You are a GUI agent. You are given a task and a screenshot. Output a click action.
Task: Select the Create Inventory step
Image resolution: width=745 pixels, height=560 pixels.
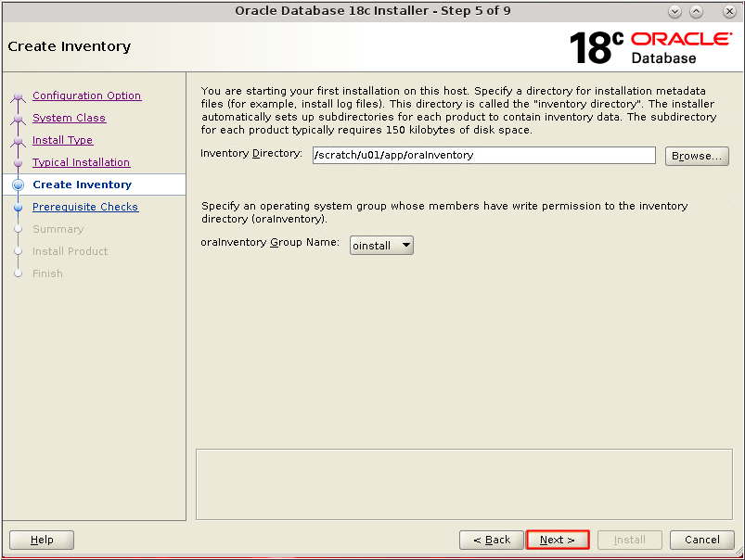[x=82, y=185]
